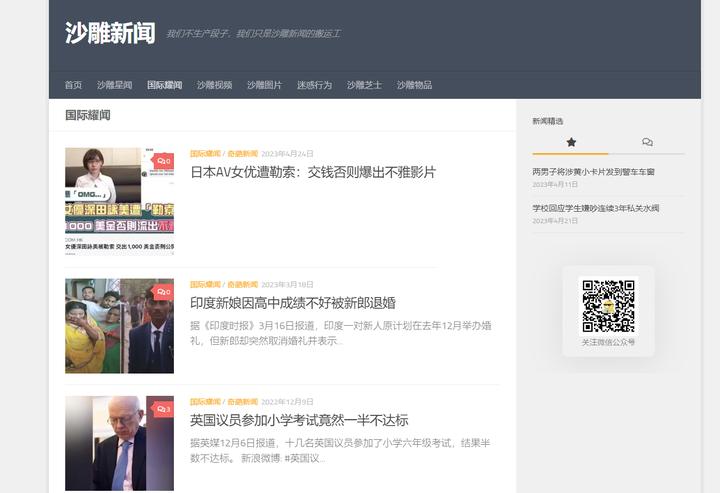Click the 关注微信公众号 caption

point(608,342)
